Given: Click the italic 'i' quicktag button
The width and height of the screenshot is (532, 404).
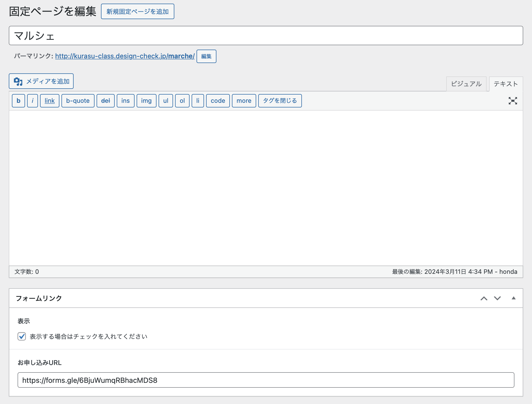Looking at the screenshot, I should pos(33,101).
